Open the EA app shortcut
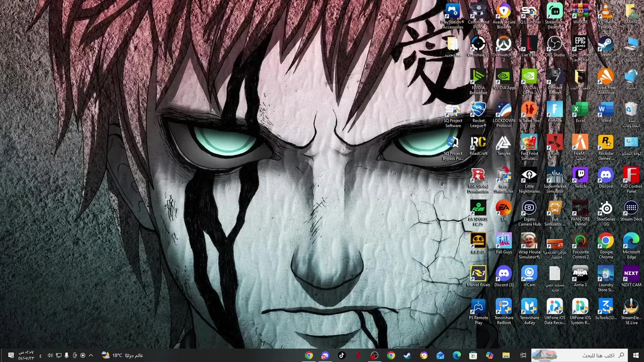 [x=504, y=211]
